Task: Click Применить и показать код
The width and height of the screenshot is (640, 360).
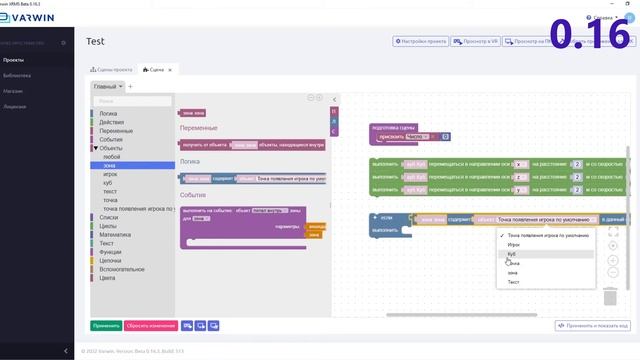Action: 593,326
